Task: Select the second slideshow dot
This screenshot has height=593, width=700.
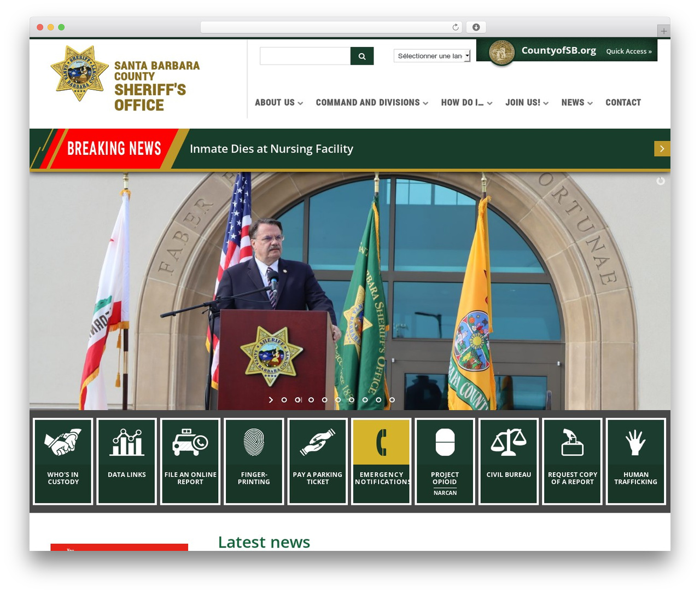Action: (297, 400)
